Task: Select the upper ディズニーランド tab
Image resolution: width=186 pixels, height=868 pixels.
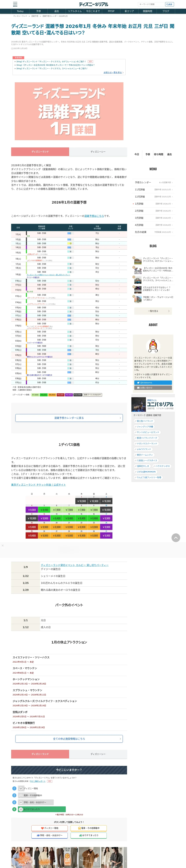Action: (x=40, y=152)
